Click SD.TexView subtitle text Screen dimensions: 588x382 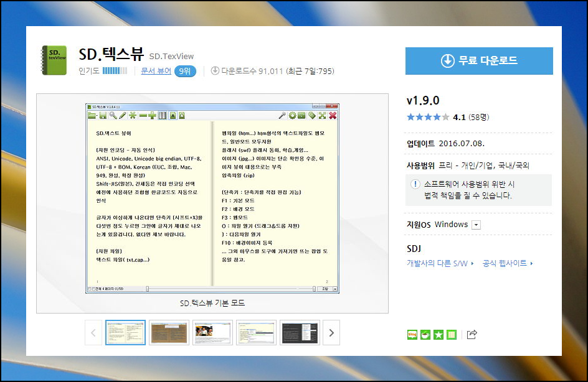(x=171, y=57)
